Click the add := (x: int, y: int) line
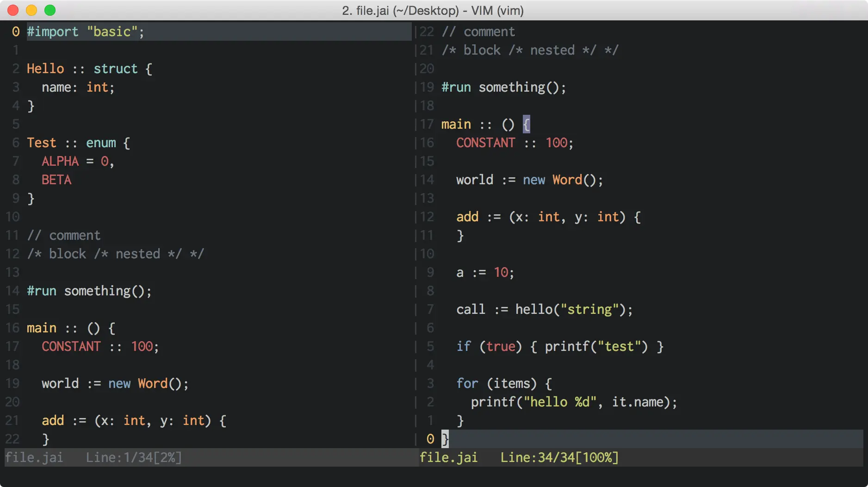Screen dimensions: 868x487 click(x=546, y=217)
